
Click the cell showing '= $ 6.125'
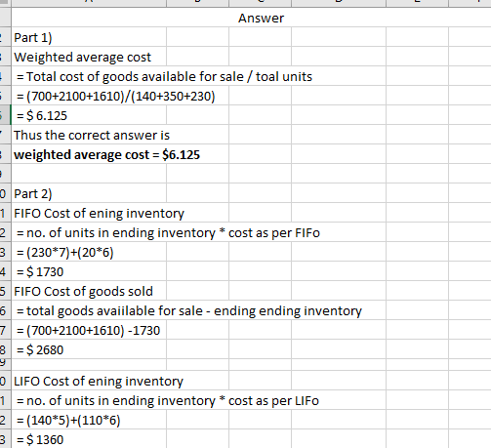click(42, 115)
